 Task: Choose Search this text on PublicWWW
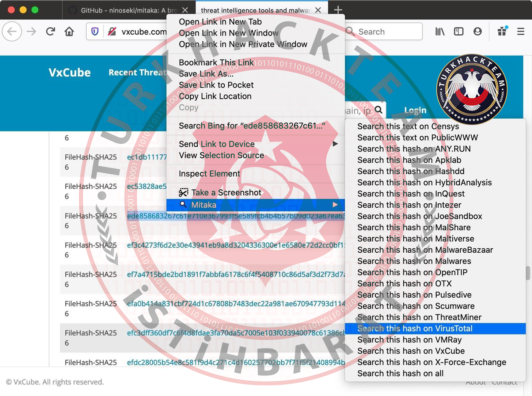pos(435,138)
